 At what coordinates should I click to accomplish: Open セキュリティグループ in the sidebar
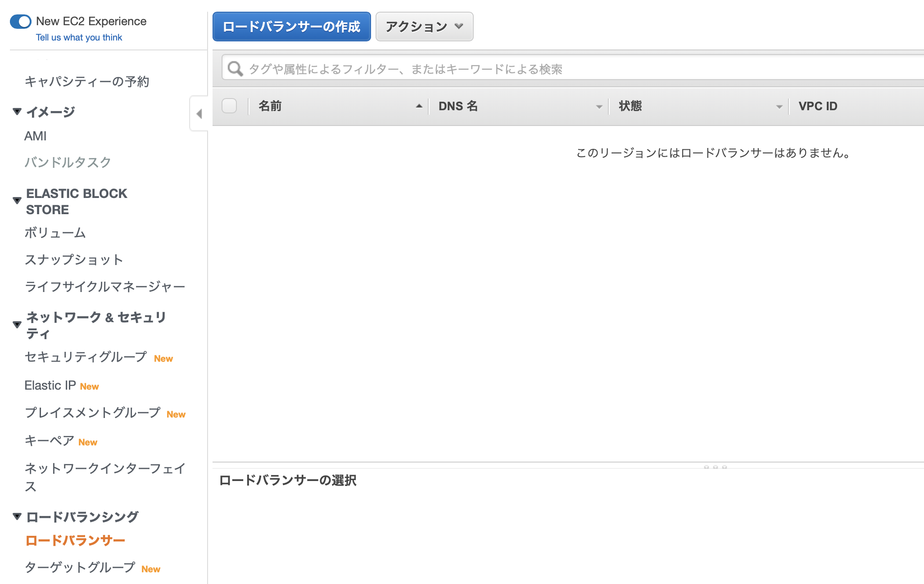86,357
